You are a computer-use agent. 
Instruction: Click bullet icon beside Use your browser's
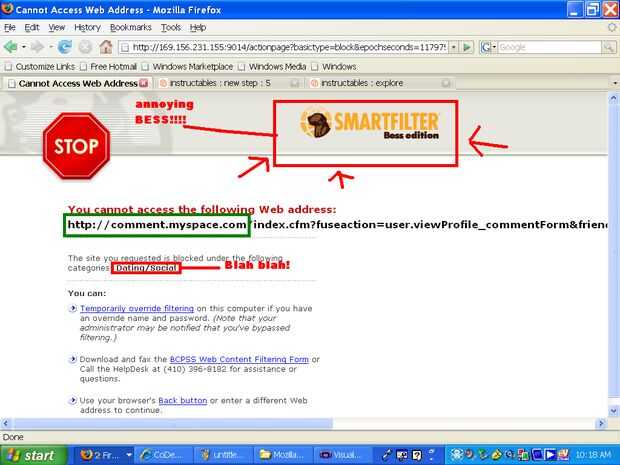pos(72,401)
